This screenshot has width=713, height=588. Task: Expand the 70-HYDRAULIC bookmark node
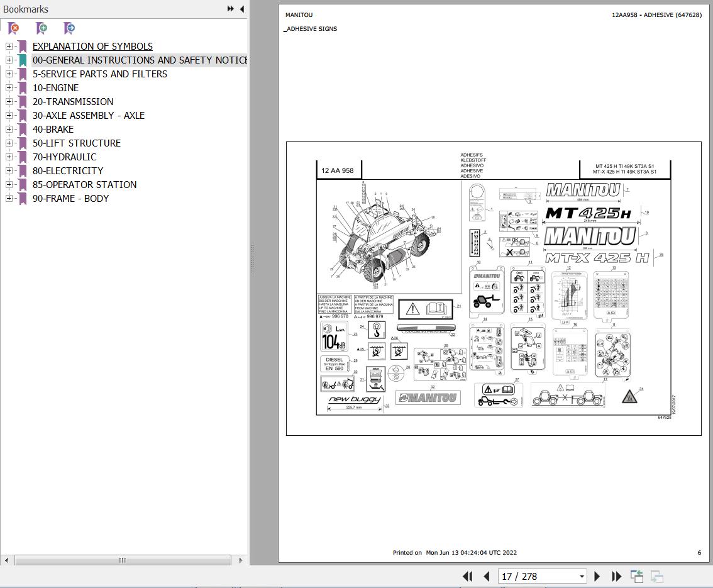pyautogui.click(x=9, y=157)
